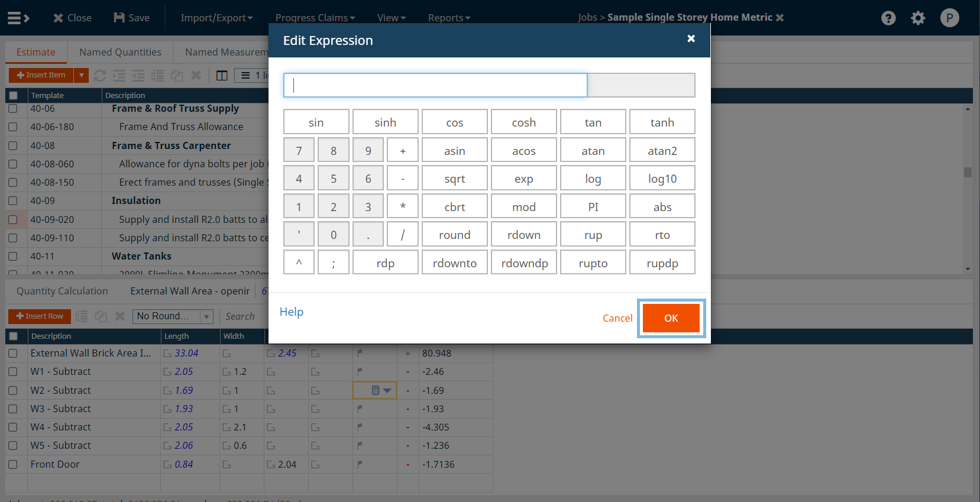Screen dimensions: 980x502
Task: Click the calculator icon in W2 row
Action: pos(376,390)
